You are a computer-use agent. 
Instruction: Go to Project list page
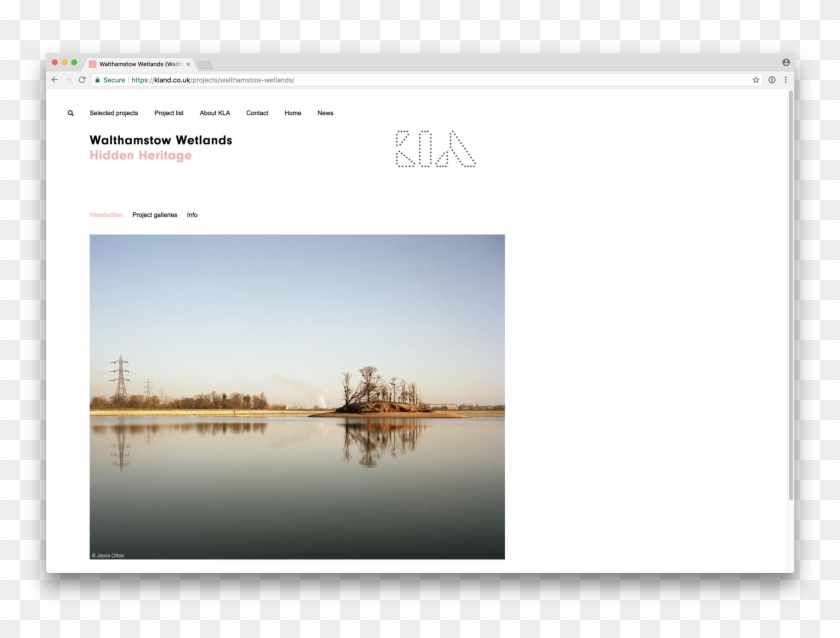tap(169, 113)
